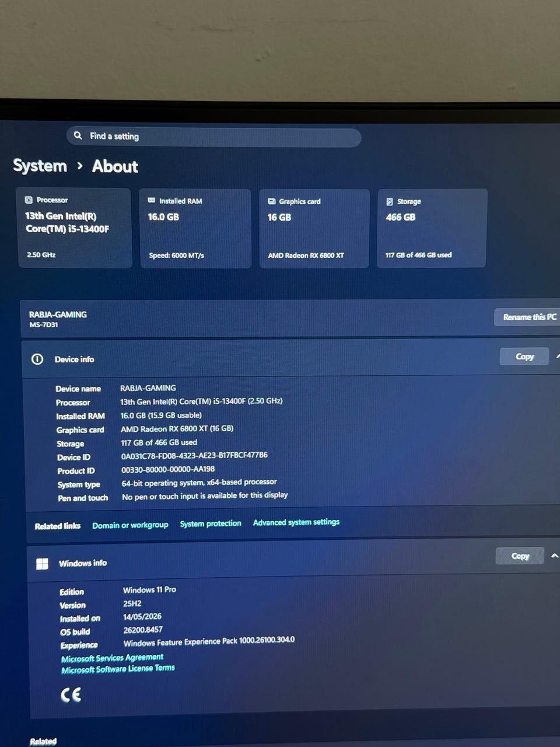Click the No pen or touch input text
This screenshot has height=747, width=560.
[x=205, y=495]
